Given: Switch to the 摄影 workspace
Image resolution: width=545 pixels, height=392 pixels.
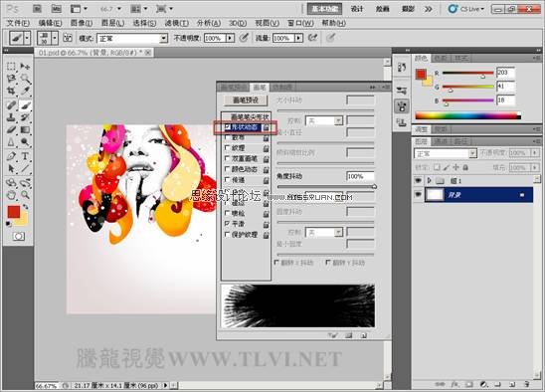Looking at the screenshot, I should click(x=408, y=9).
